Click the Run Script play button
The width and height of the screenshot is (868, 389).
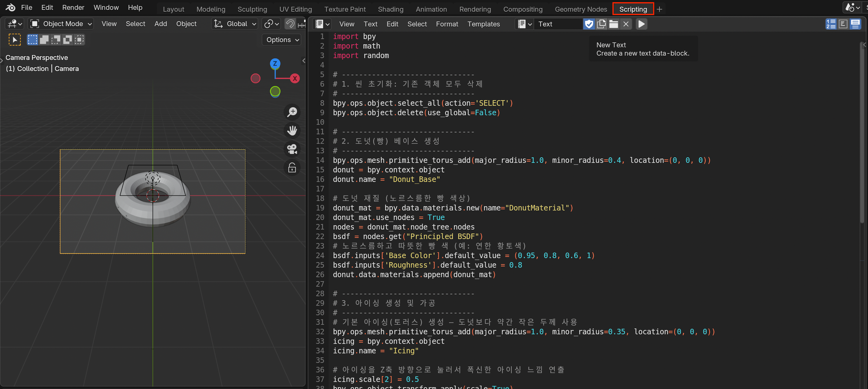[641, 24]
